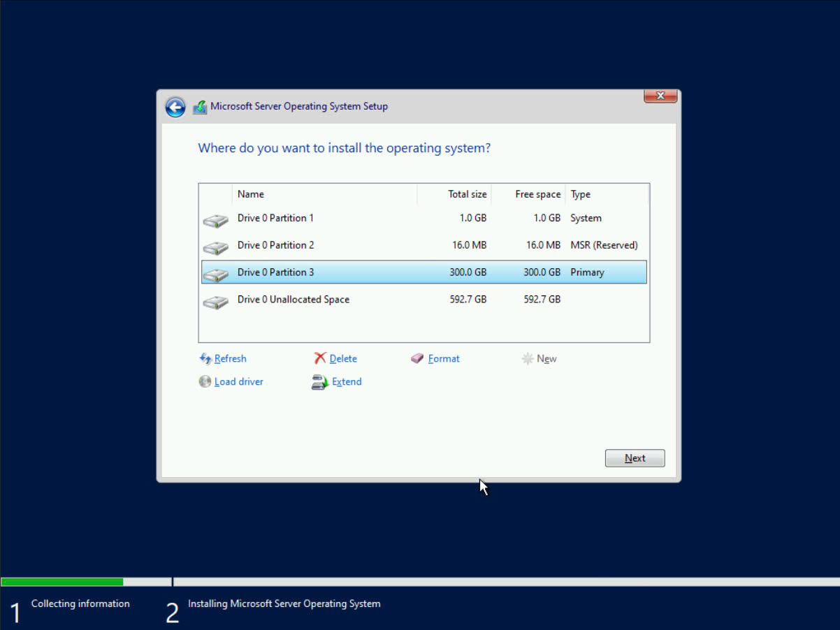Click the Primary type cell
Viewport: 840px width, 630px height.
click(x=587, y=272)
